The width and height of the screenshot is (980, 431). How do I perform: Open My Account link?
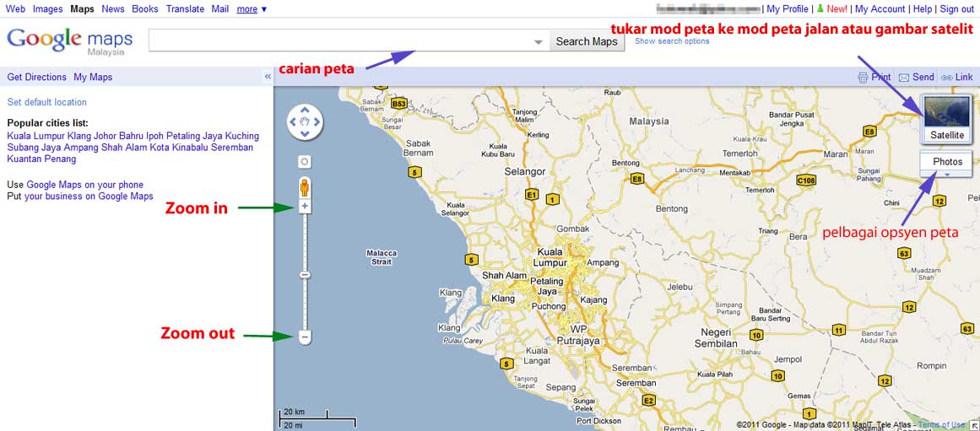pyautogui.click(x=880, y=8)
